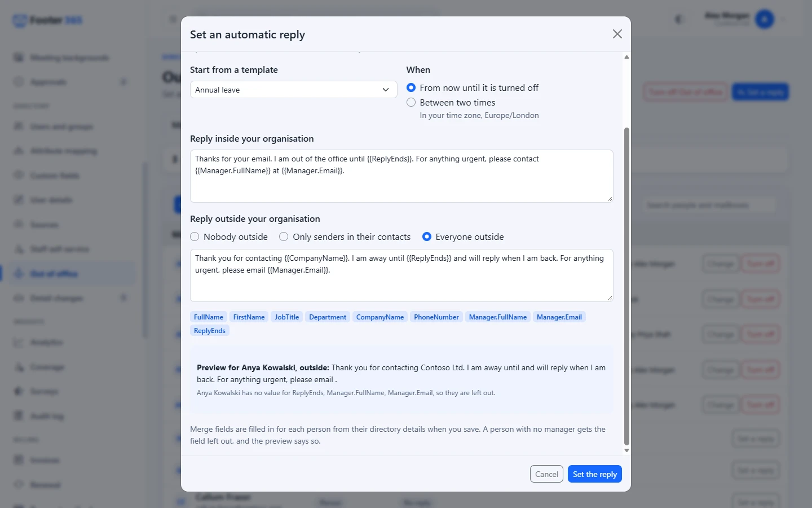This screenshot has width=812, height=508.
Task: Insert the JobTitle merge field
Action: (286, 317)
